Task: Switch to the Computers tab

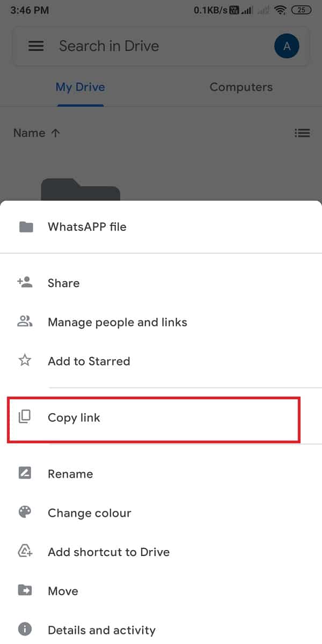Action: pyautogui.click(x=241, y=87)
